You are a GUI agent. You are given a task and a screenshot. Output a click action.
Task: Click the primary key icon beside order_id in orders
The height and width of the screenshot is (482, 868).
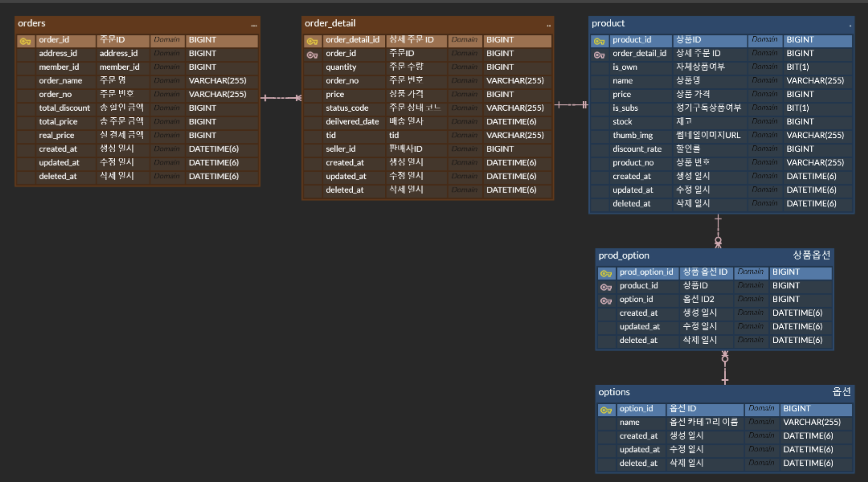(25, 41)
